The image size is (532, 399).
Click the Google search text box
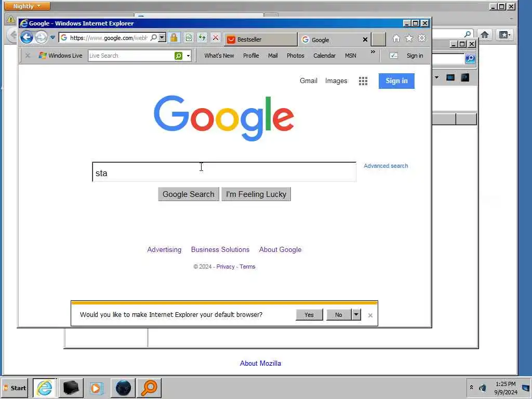224,172
